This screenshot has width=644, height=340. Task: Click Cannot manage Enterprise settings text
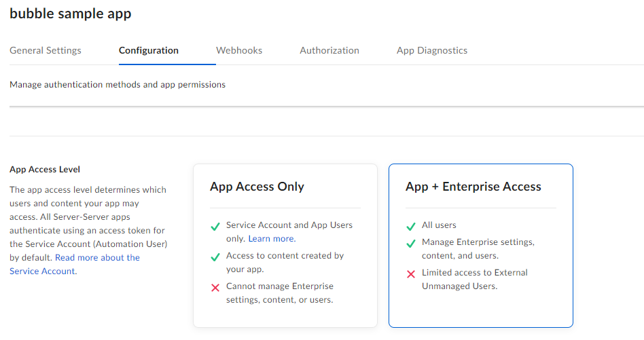coord(280,293)
